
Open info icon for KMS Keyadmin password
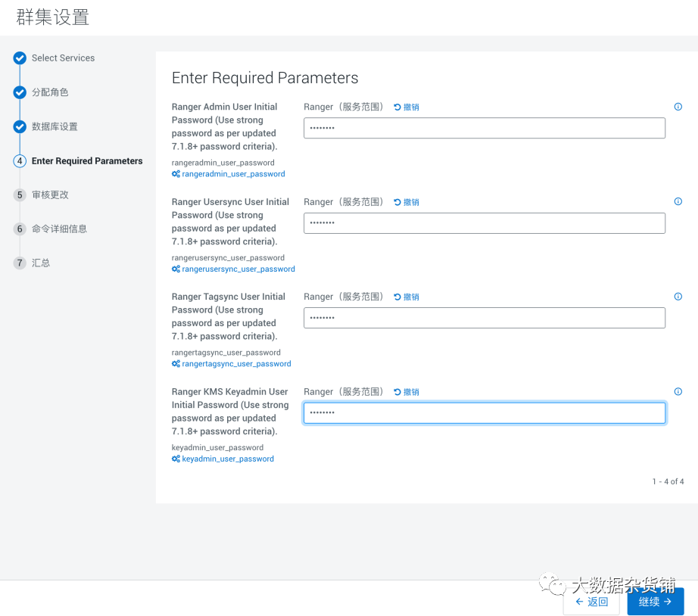point(678,392)
